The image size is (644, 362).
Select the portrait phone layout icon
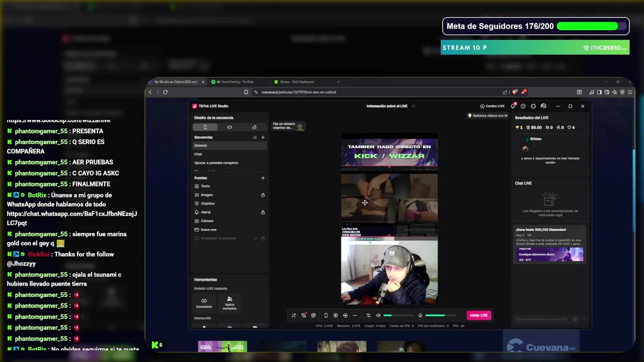pyautogui.click(x=205, y=127)
